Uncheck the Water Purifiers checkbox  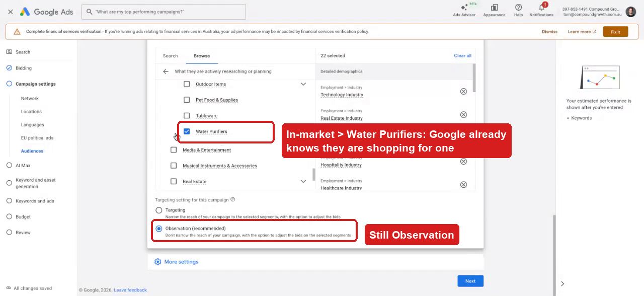point(187,131)
